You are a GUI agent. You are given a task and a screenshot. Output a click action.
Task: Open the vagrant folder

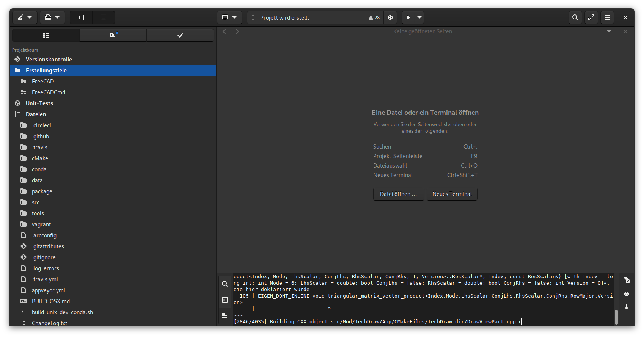pos(113,224)
